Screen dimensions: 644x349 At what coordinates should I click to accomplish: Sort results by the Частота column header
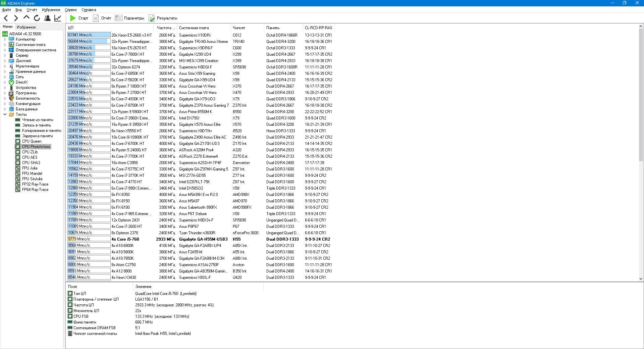coord(165,28)
